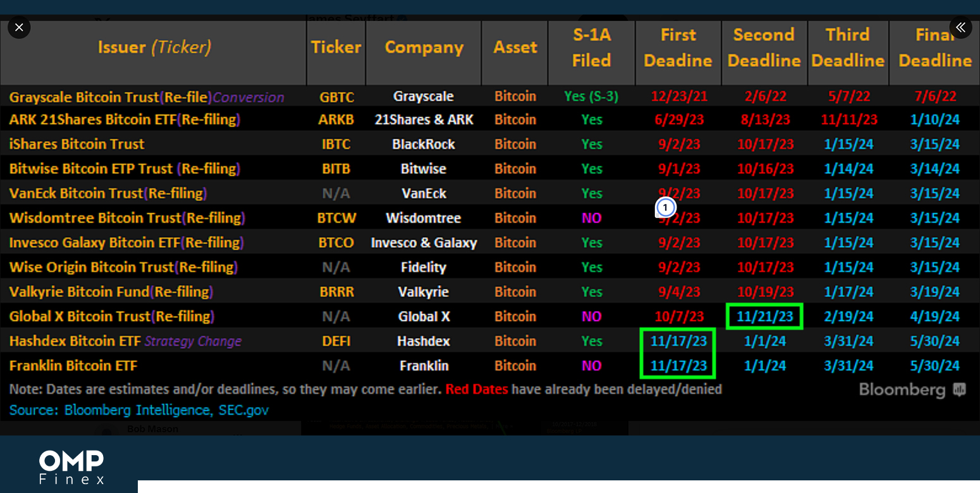This screenshot has height=493, width=980.
Task: Click the 'BTCO' ticker cell
Action: pos(336,243)
